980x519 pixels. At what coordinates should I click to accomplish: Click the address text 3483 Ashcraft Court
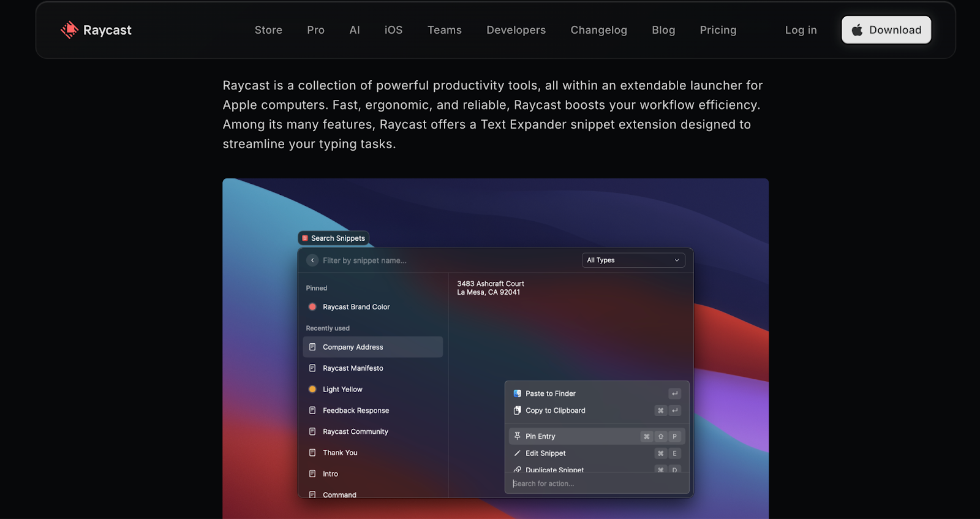tap(491, 284)
